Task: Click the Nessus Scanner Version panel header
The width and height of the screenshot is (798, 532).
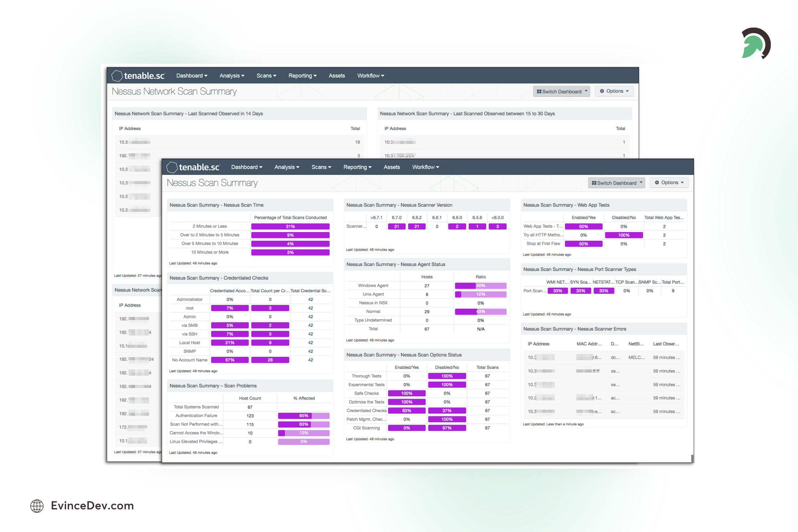Action: point(427,205)
